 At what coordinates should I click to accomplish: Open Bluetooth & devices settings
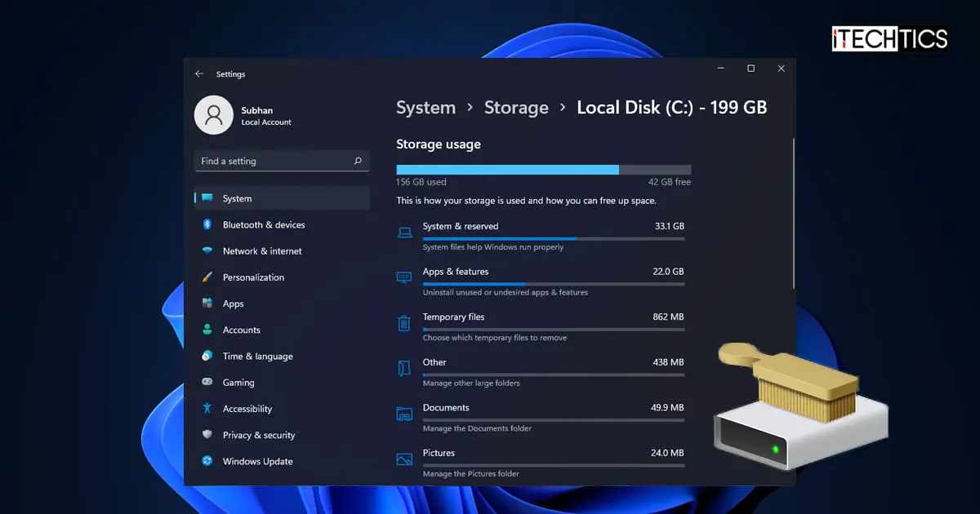(282, 224)
